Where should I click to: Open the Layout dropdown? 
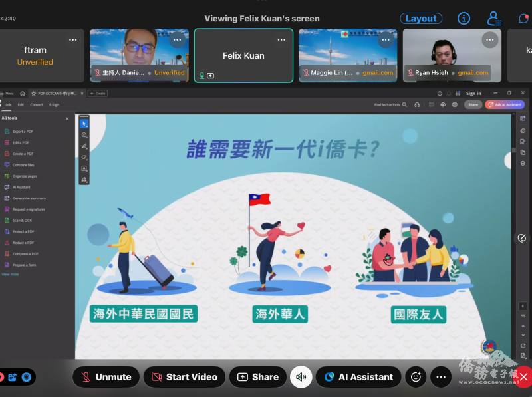click(x=421, y=18)
